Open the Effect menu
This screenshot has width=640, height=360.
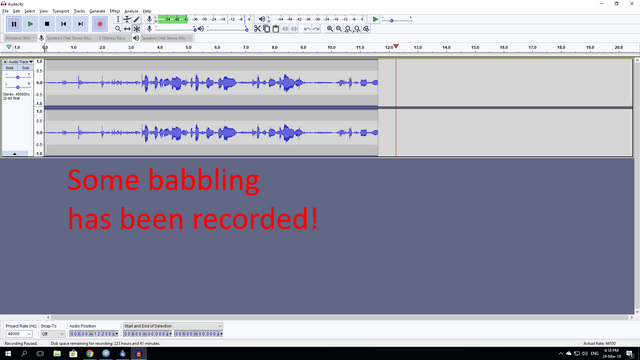pyautogui.click(x=115, y=11)
